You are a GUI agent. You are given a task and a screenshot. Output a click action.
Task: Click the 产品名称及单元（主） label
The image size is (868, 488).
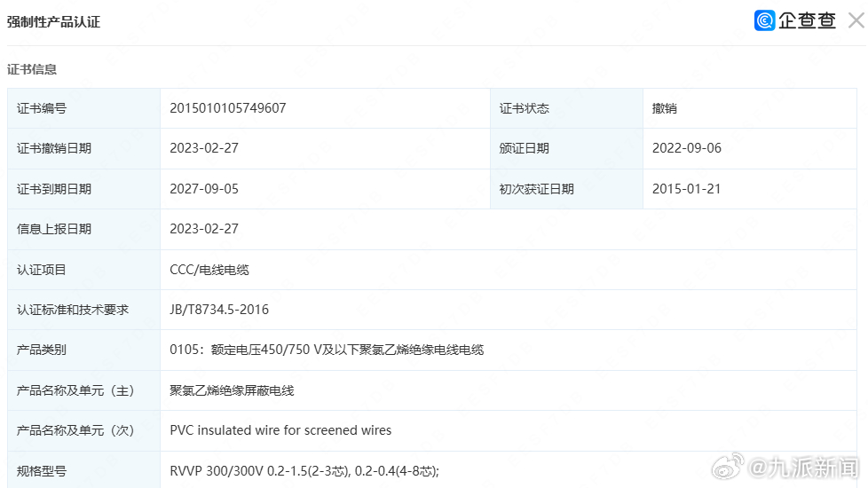(x=75, y=390)
